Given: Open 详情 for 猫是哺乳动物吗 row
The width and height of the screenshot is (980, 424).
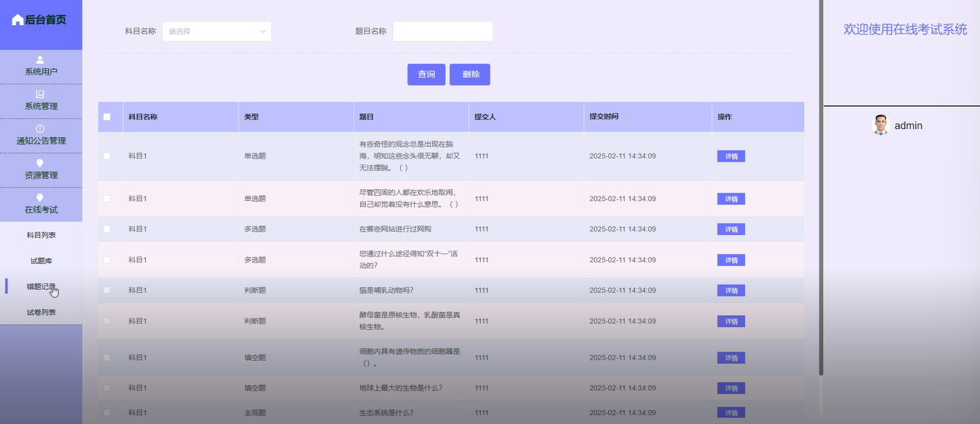Looking at the screenshot, I should point(731,291).
